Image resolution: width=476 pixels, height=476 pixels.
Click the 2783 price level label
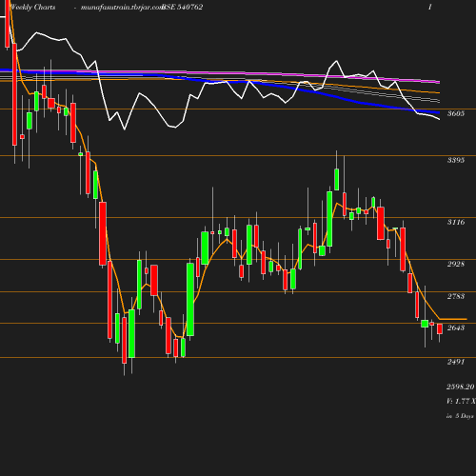coord(456,296)
